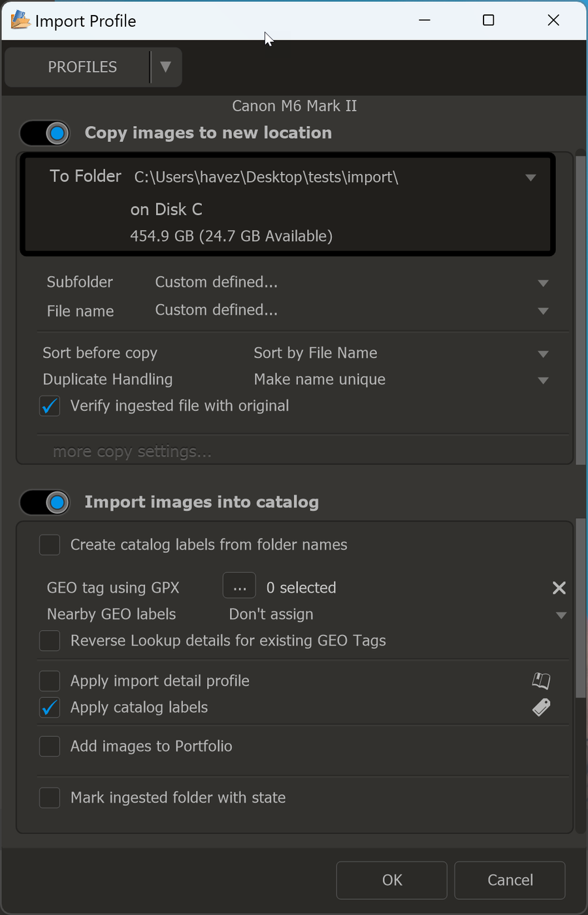Expand the To Folder path dropdown

coord(531,178)
